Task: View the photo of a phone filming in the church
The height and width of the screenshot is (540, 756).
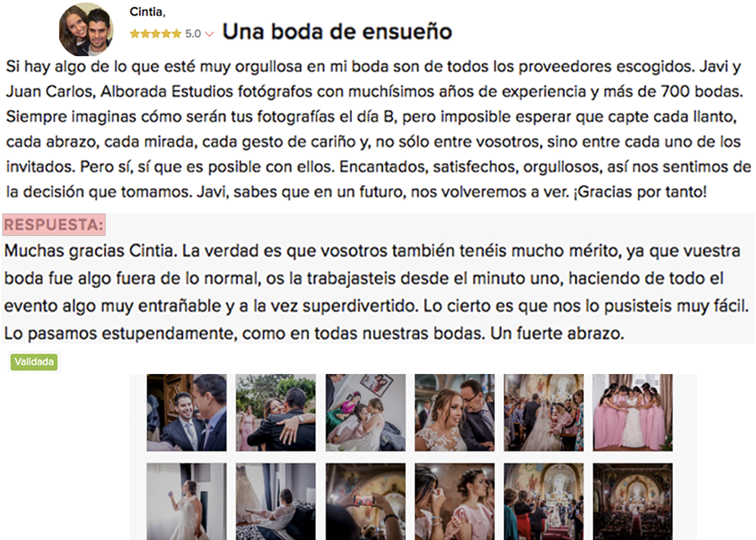Action: coord(365,501)
